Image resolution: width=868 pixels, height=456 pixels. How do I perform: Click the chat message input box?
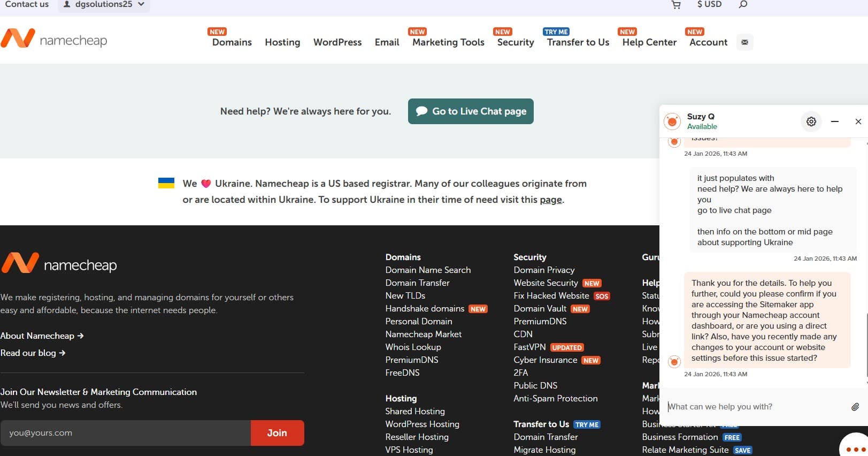coord(755,407)
